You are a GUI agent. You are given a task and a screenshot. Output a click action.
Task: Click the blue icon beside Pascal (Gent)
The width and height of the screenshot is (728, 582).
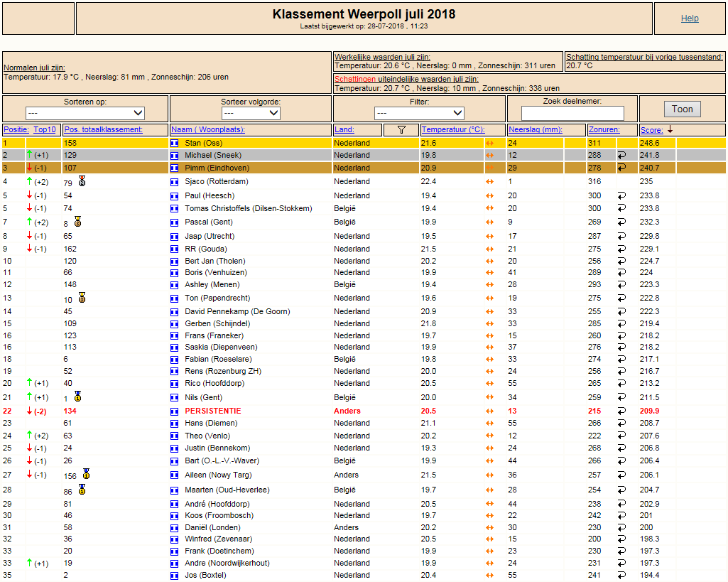point(174,223)
